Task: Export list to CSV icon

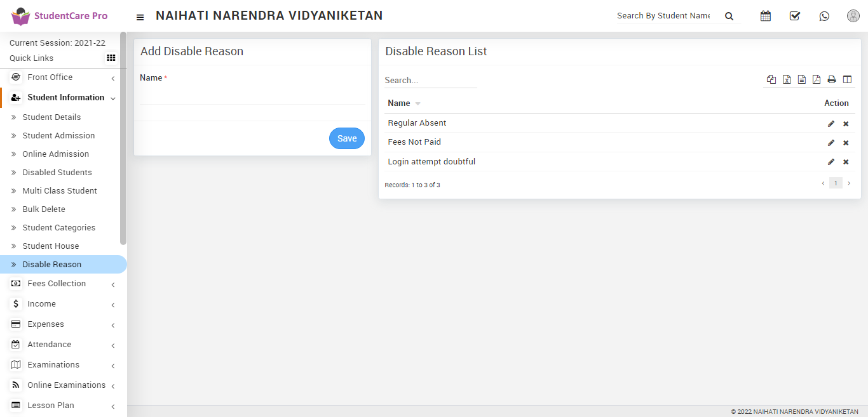Action: tap(802, 79)
